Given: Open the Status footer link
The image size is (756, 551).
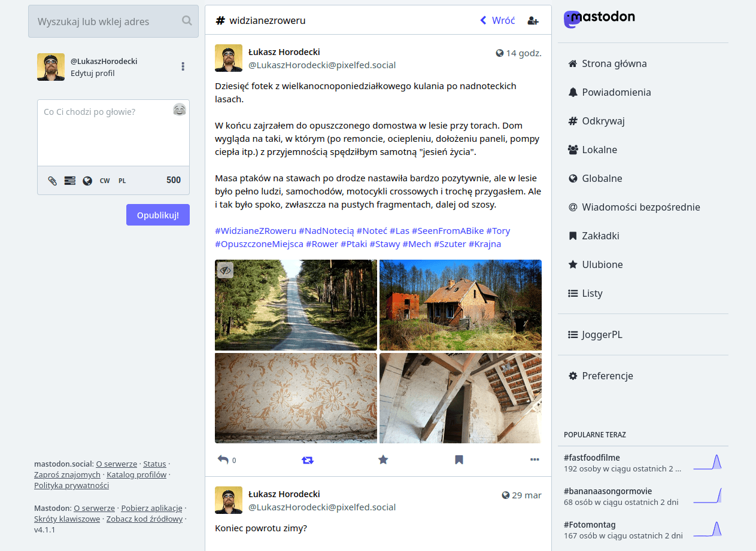Looking at the screenshot, I should coord(154,464).
